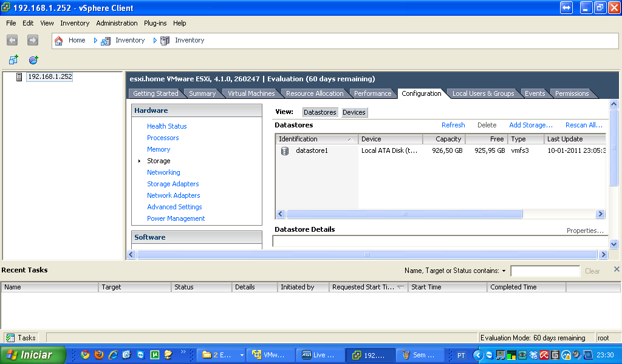
Task: Open Avira antivirus from the system tray
Action: point(544,355)
